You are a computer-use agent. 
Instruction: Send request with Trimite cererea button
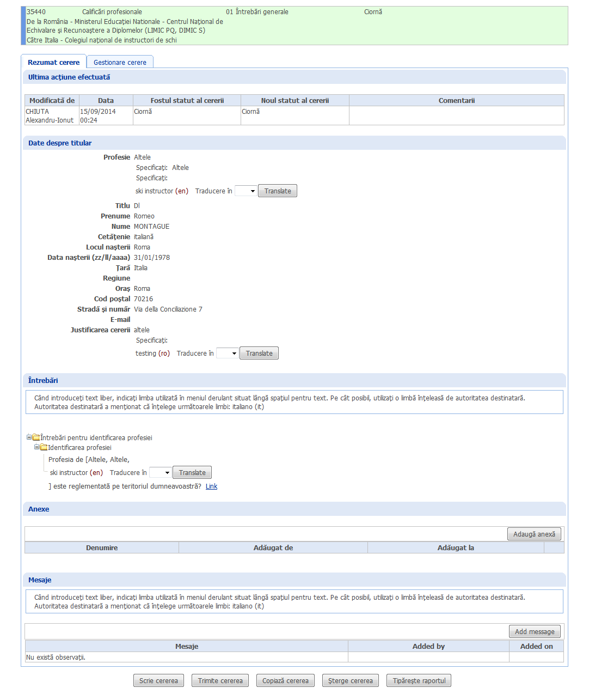pos(220,681)
